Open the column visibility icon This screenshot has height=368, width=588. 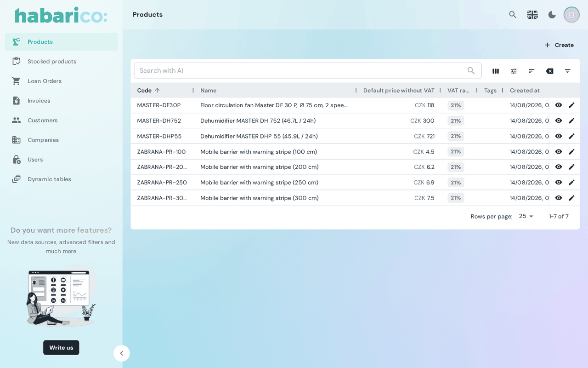[496, 71]
